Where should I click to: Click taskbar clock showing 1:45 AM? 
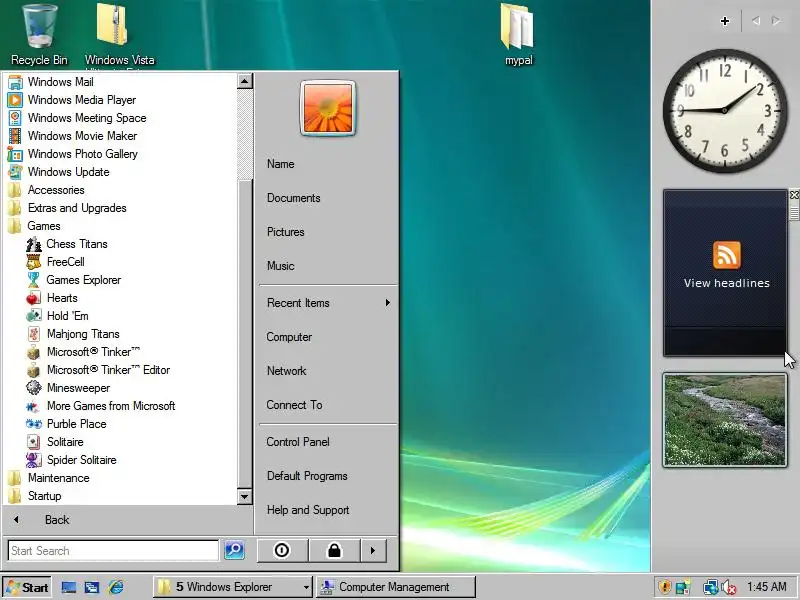tap(766, 587)
